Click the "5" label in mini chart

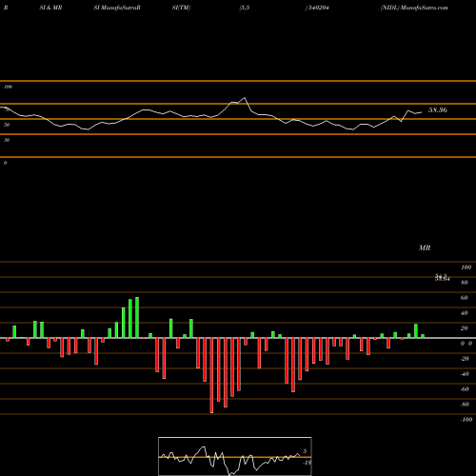(x=305, y=451)
